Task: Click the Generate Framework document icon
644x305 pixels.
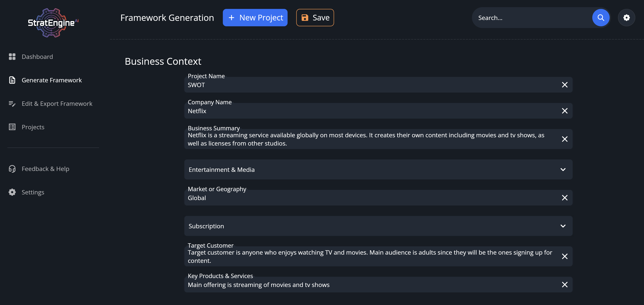Action: coord(12,80)
